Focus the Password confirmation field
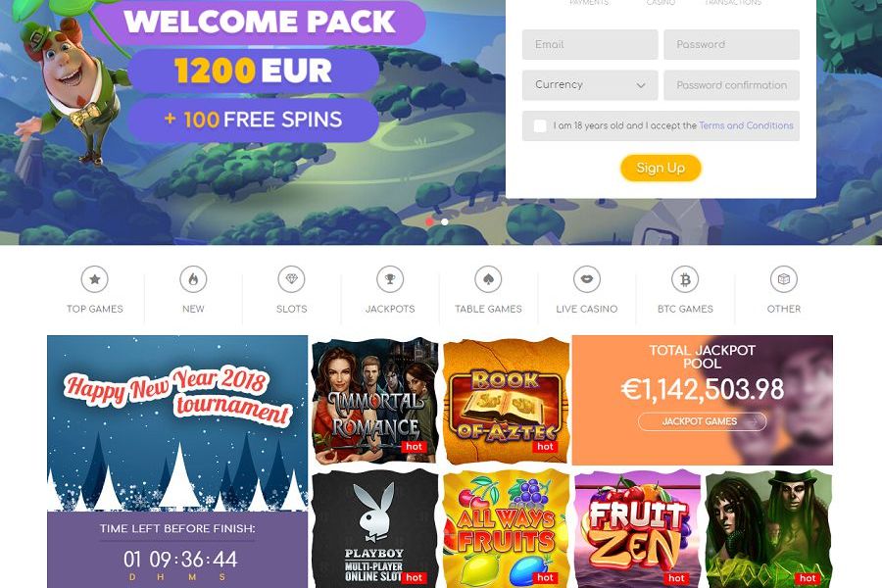Image resolution: width=882 pixels, height=588 pixels. pos(731,85)
